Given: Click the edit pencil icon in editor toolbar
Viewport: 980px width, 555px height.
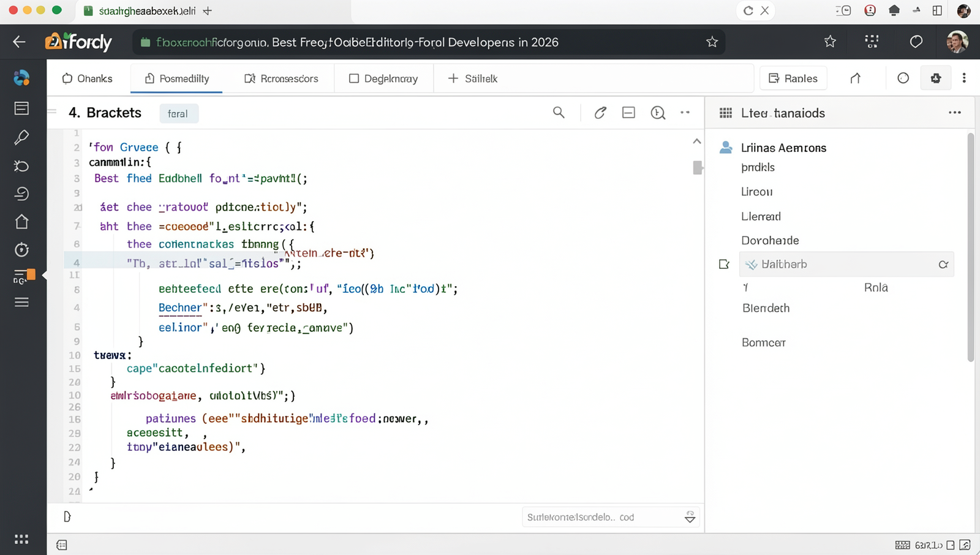Looking at the screenshot, I should tap(600, 113).
